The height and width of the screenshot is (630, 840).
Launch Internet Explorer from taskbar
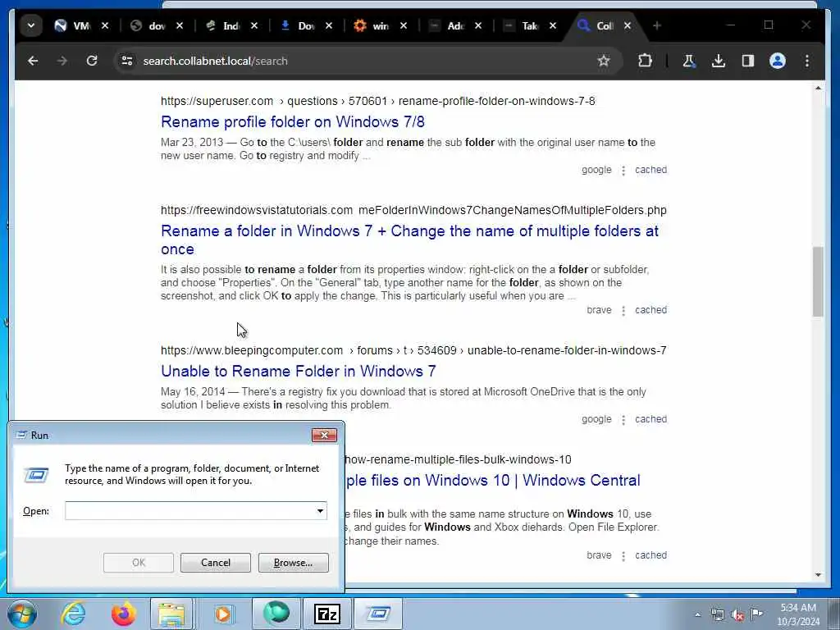tap(73, 614)
